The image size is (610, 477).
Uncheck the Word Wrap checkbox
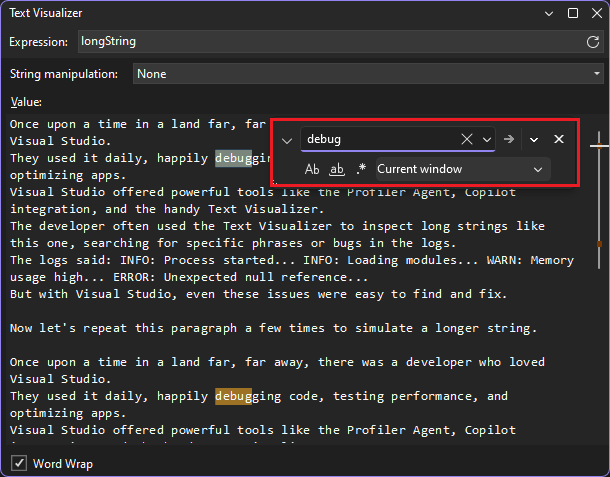19,463
